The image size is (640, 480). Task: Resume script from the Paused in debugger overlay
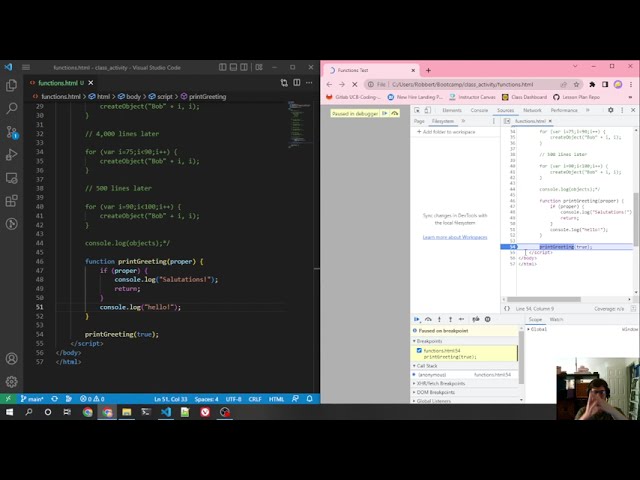pos(384,113)
